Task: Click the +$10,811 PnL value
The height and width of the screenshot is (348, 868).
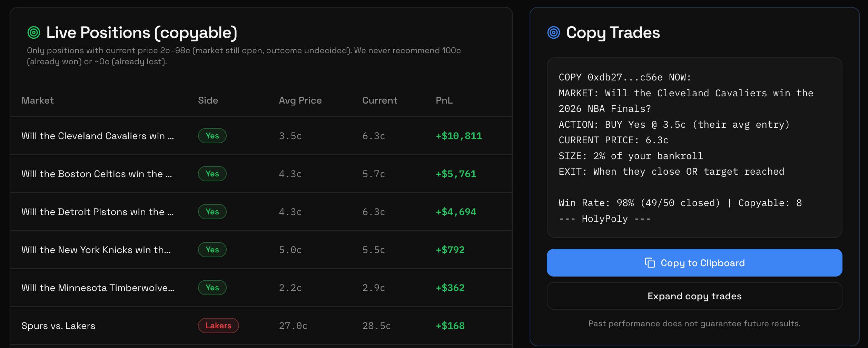Action: tap(458, 136)
